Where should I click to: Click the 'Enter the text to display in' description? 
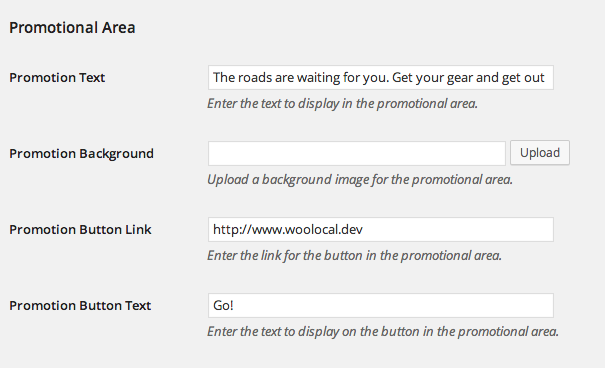click(343, 104)
